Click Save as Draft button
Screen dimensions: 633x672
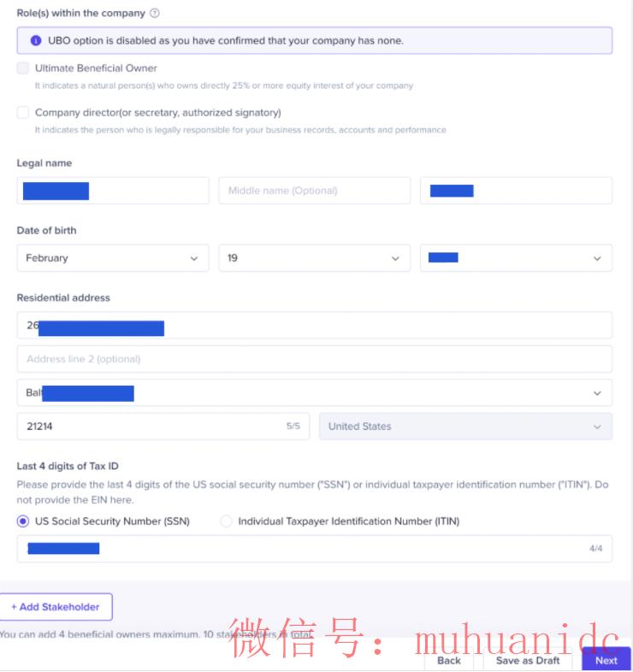click(528, 660)
